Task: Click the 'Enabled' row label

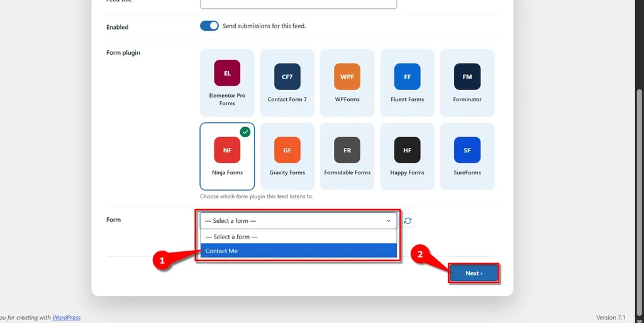Action: click(118, 27)
